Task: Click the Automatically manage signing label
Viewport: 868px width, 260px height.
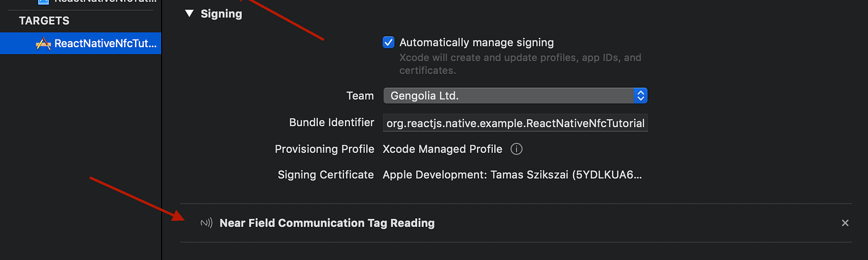Action: [477, 42]
